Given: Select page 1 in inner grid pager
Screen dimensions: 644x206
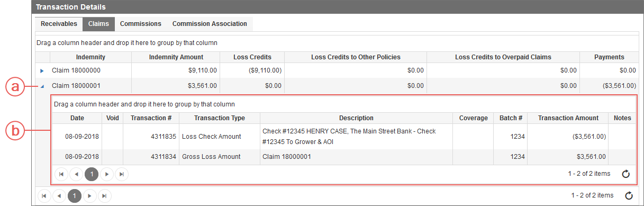Looking at the screenshot, I should pyautogui.click(x=92, y=174).
